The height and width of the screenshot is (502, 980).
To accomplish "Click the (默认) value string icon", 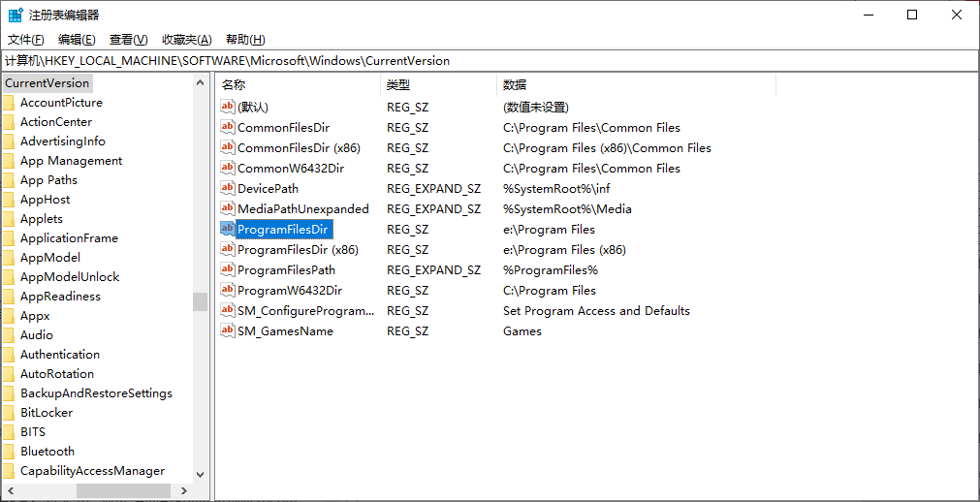I will (x=228, y=107).
